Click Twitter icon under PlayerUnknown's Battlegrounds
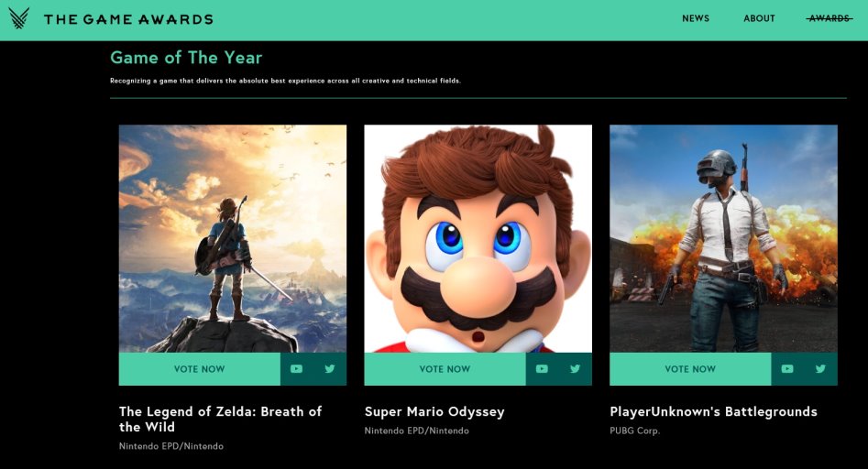868x469 pixels. point(821,369)
